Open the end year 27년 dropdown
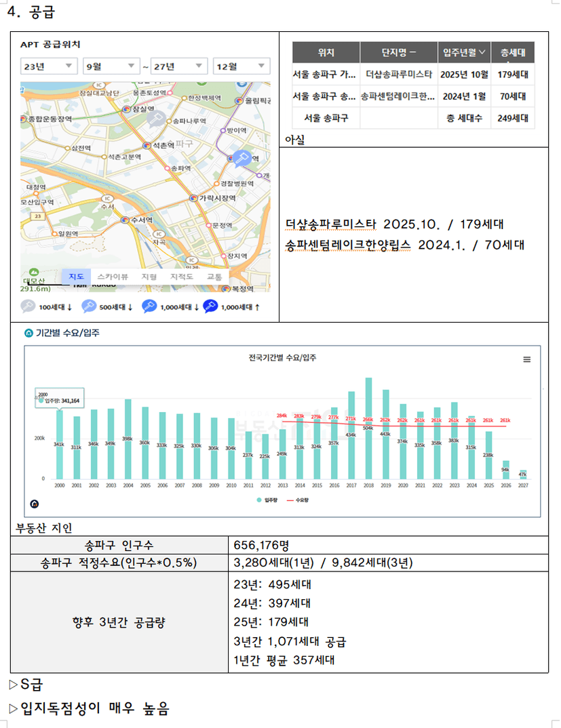Viewport: 561px width, 728px height. coord(179,66)
